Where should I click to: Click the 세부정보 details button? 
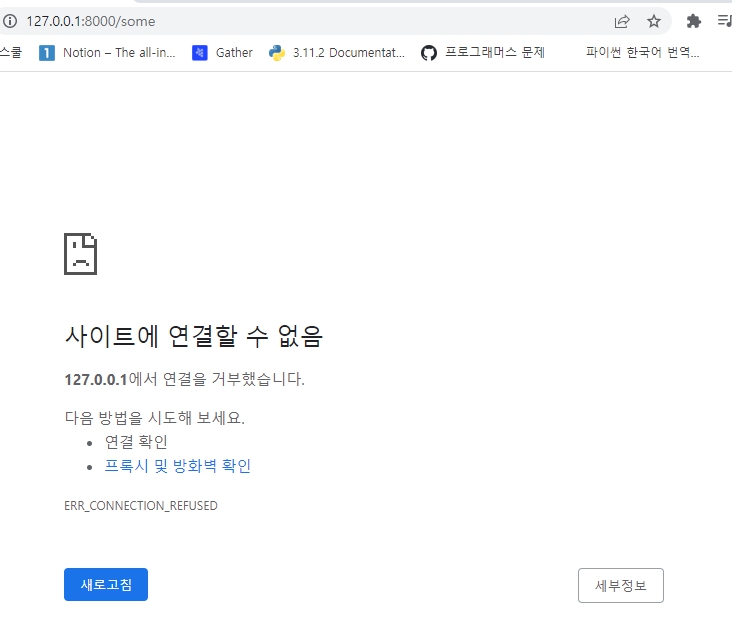point(620,585)
